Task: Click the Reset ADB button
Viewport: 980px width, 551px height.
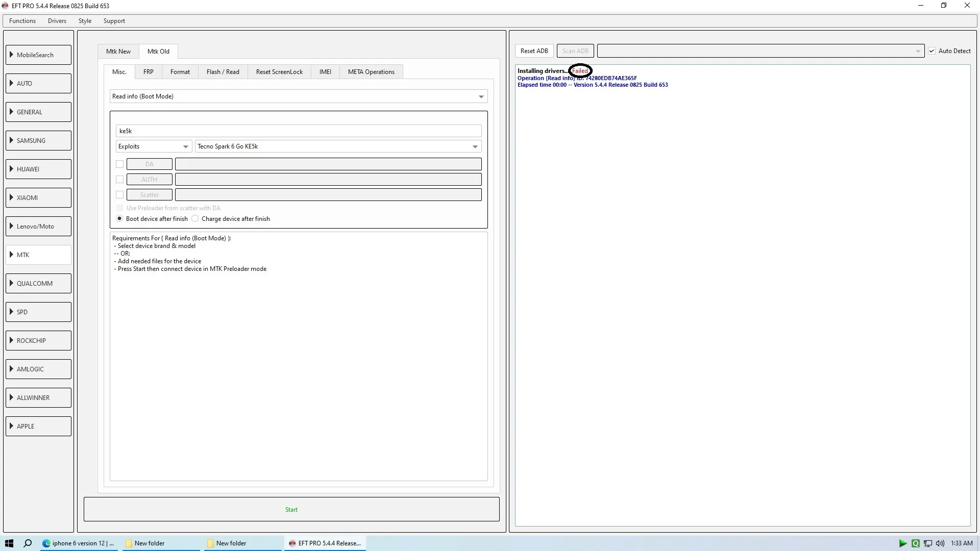Action: 534,51
